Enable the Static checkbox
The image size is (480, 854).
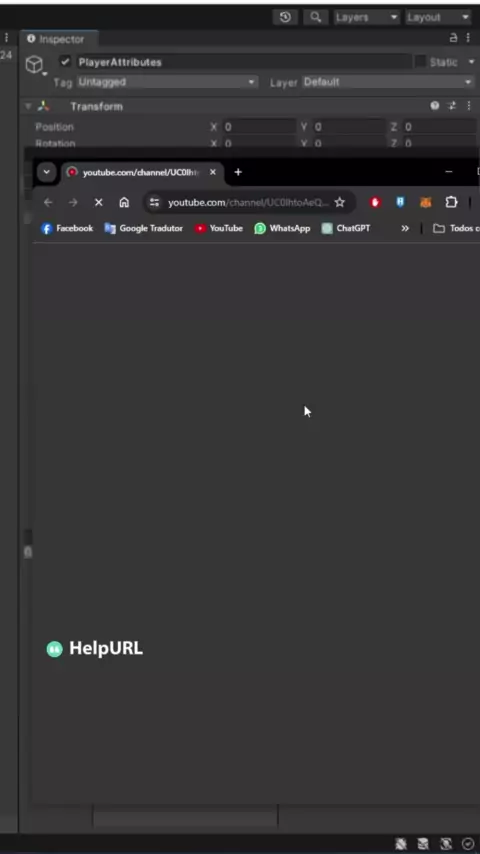420,62
